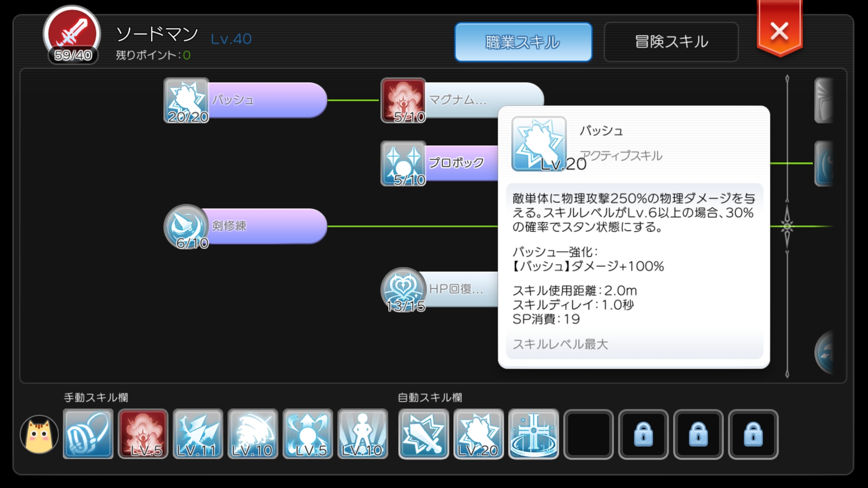The height and width of the screenshot is (488, 868).
Task: Click the cross-shaped auto skill slot icon
Action: coord(534,434)
